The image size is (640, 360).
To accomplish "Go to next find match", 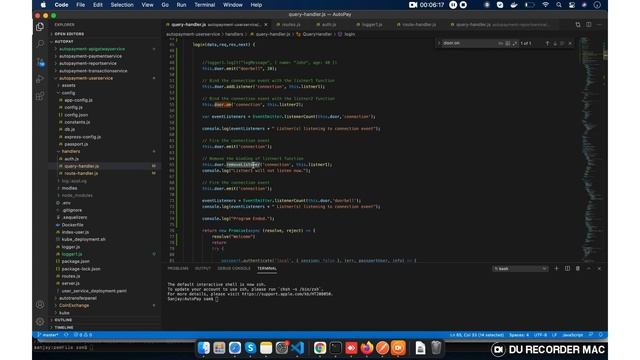I will (555, 43).
